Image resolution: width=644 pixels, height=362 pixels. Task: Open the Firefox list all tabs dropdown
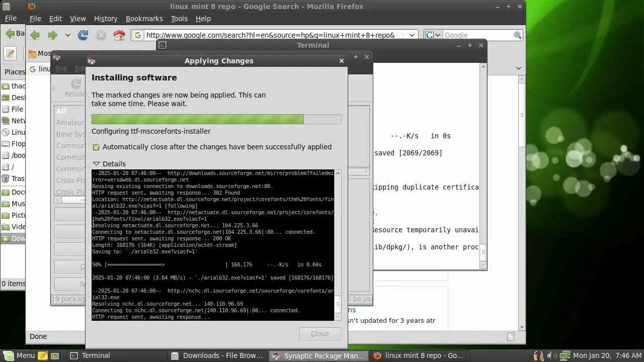click(518, 68)
